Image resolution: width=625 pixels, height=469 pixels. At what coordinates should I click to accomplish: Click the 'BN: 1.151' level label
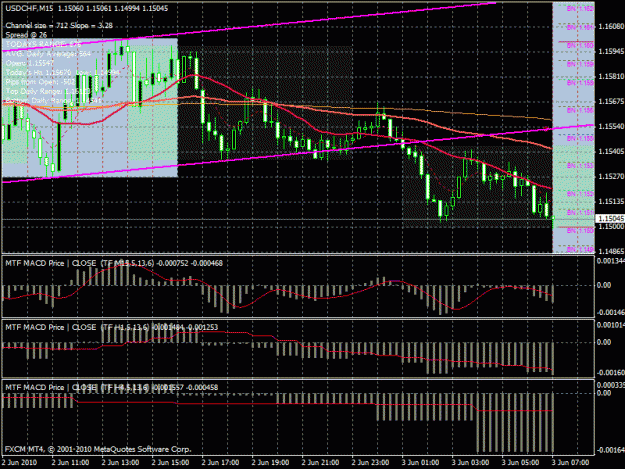tap(580, 212)
